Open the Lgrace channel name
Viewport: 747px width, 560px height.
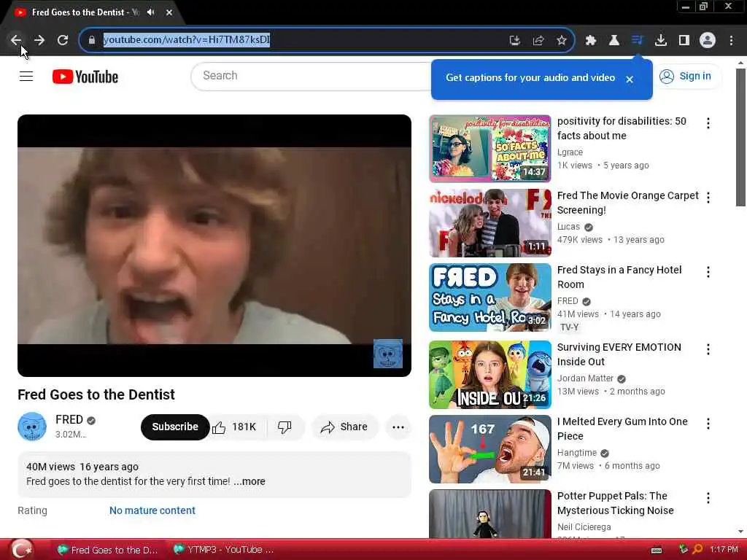tap(570, 152)
